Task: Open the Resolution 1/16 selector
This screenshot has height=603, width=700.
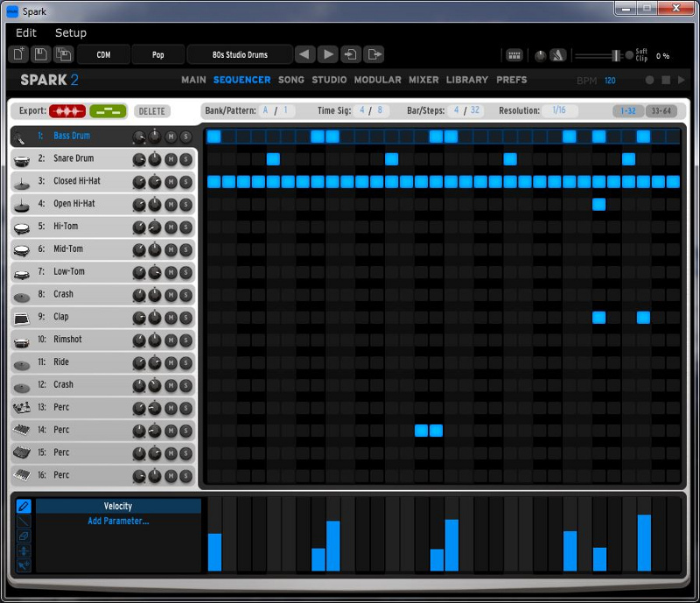Action: [559, 110]
